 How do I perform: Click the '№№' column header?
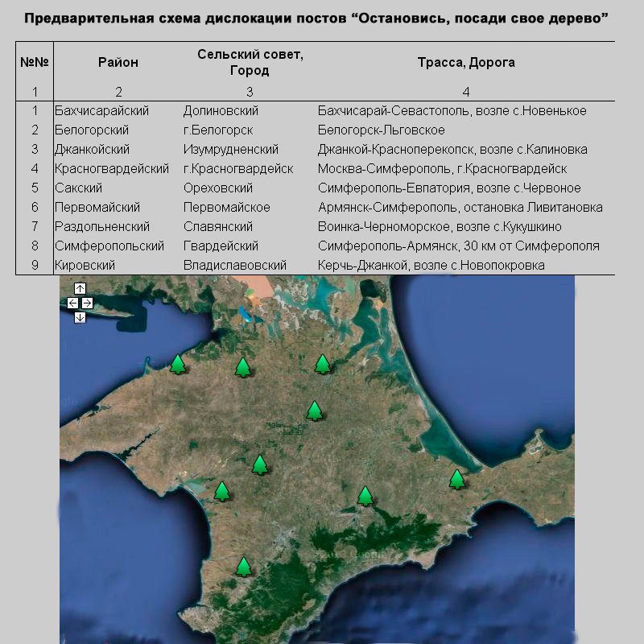point(35,63)
